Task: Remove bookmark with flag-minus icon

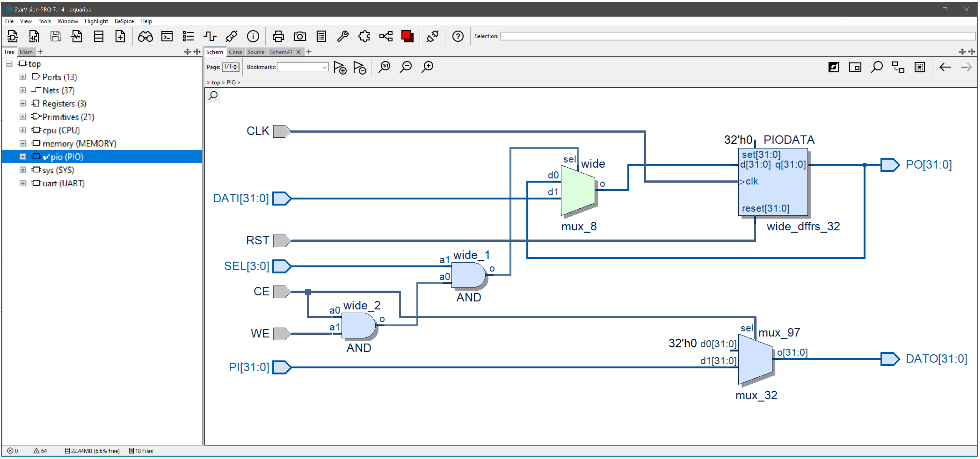Action: [x=360, y=67]
